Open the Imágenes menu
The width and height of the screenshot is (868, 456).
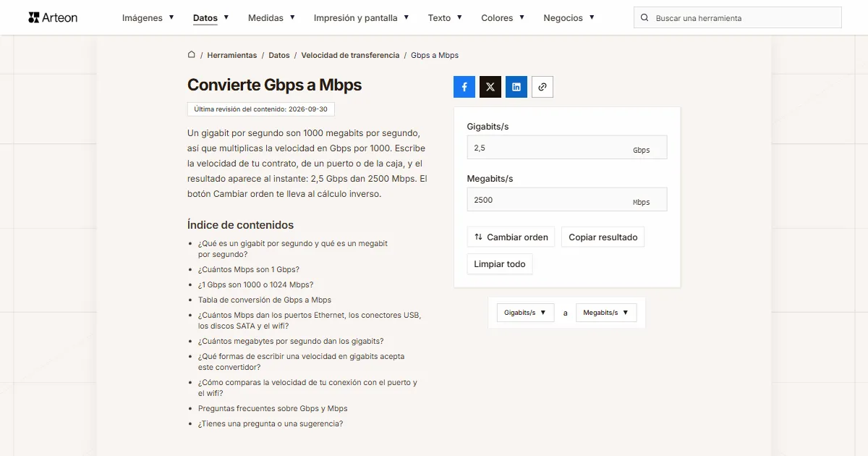(x=148, y=18)
